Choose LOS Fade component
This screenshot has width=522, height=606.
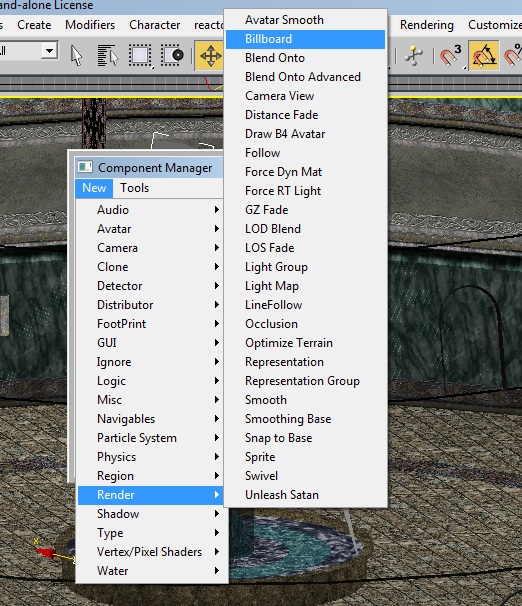pos(305,248)
